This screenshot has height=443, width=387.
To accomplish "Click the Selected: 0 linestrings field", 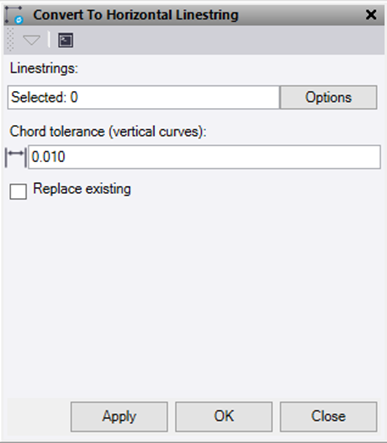I will 143,97.
